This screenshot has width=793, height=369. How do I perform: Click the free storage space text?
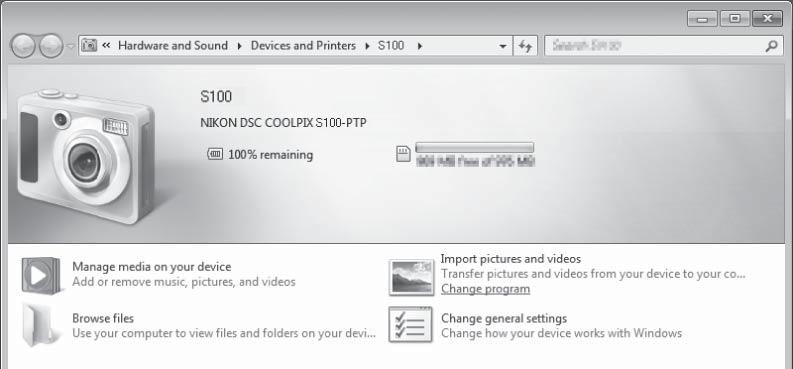[475, 162]
